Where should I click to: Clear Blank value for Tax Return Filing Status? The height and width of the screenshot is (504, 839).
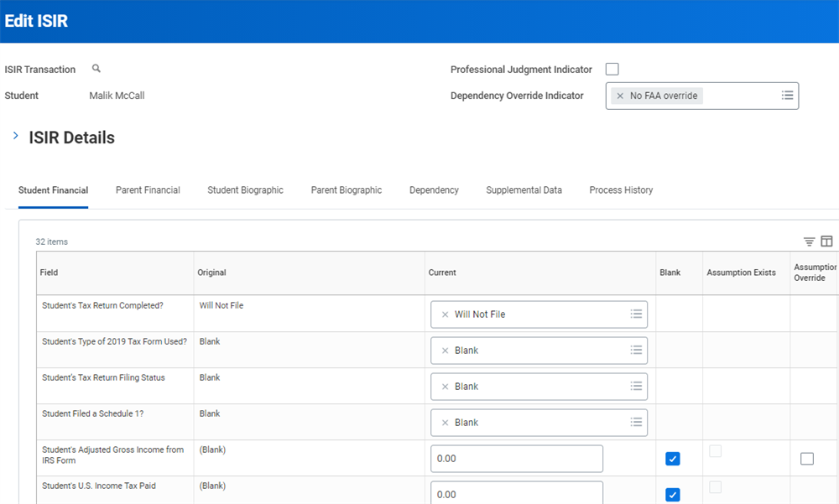point(445,387)
